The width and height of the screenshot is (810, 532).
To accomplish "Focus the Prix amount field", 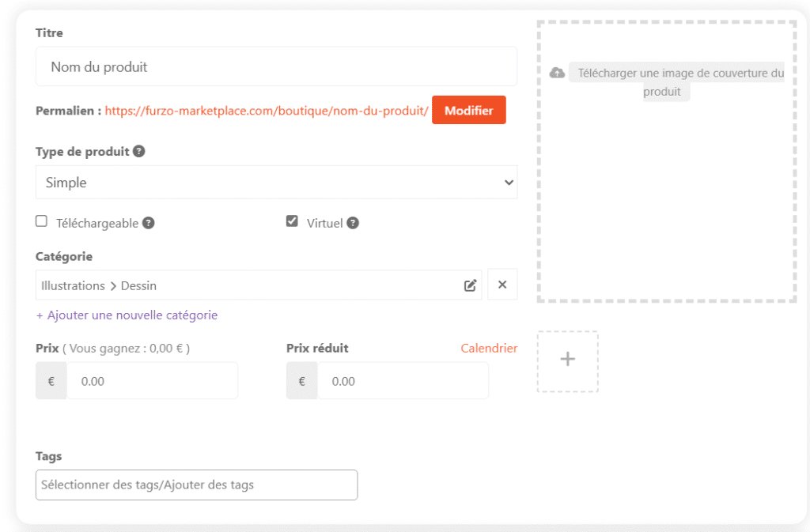I will tap(153, 381).
